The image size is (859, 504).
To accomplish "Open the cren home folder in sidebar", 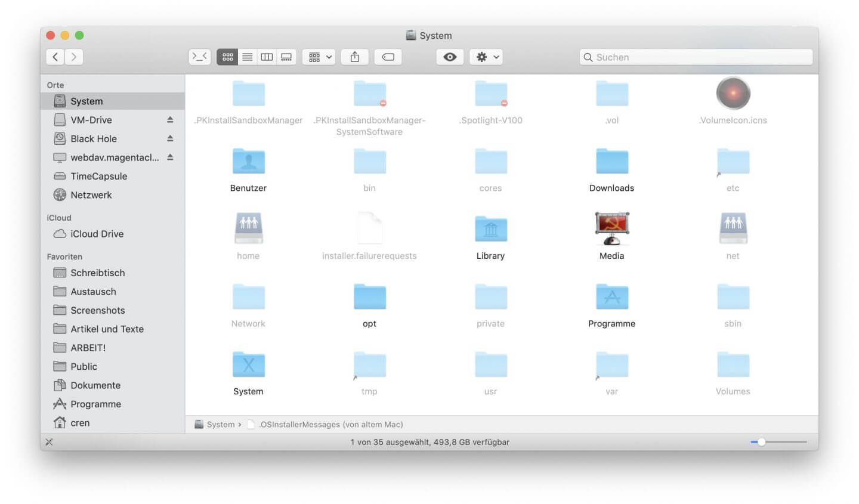I will [113, 423].
